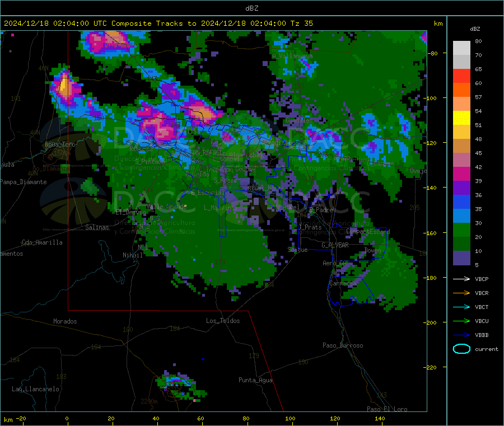Click the green VBCU arrow symbol
Viewport: 504px width, 426px height.
tap(461, 321)
